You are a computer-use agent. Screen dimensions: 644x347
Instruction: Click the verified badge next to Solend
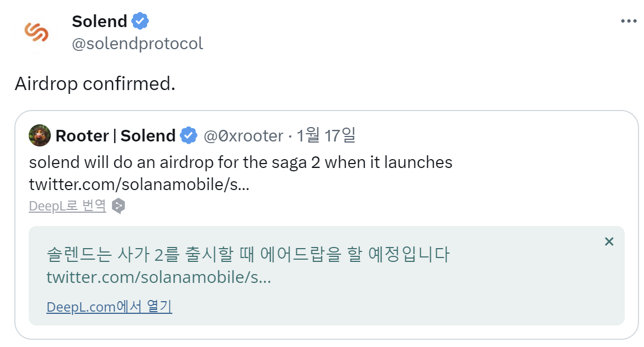pos(140,20)
